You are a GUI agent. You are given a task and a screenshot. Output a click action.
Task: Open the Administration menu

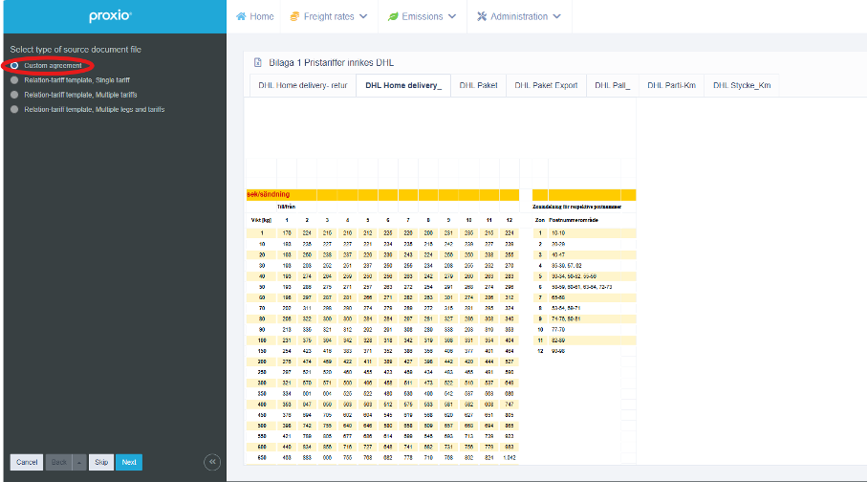(519, 16)
